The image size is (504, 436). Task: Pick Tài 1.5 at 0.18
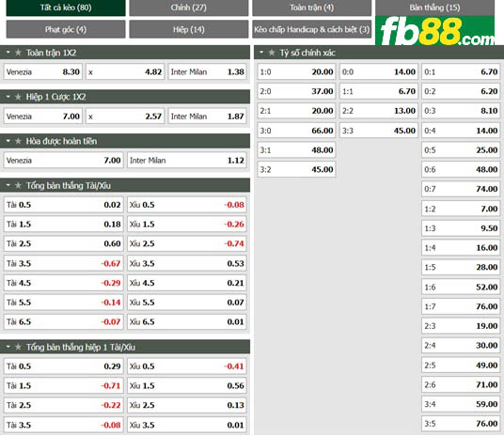point(63,224)
